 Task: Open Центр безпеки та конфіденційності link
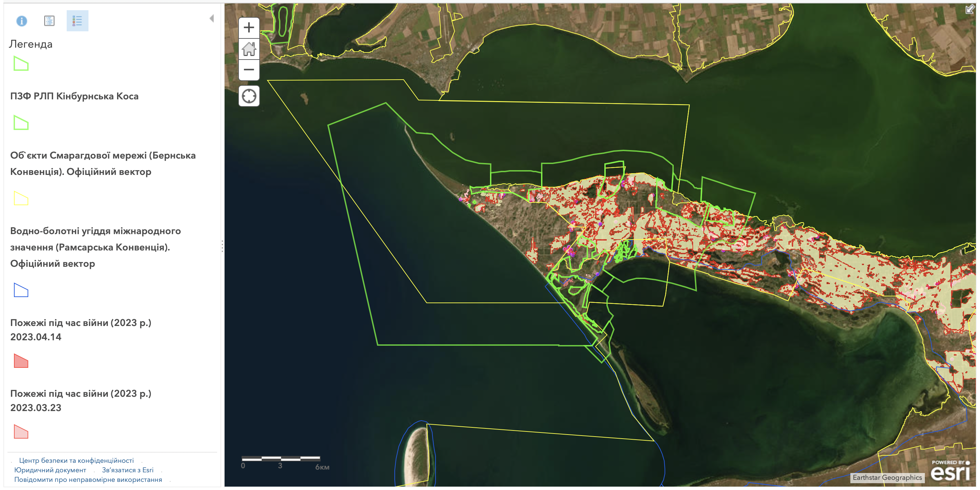(x=76, y=460)
